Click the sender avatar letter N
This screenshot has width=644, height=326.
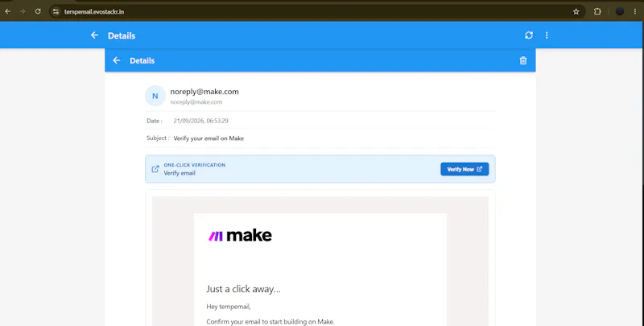[155, 96]
